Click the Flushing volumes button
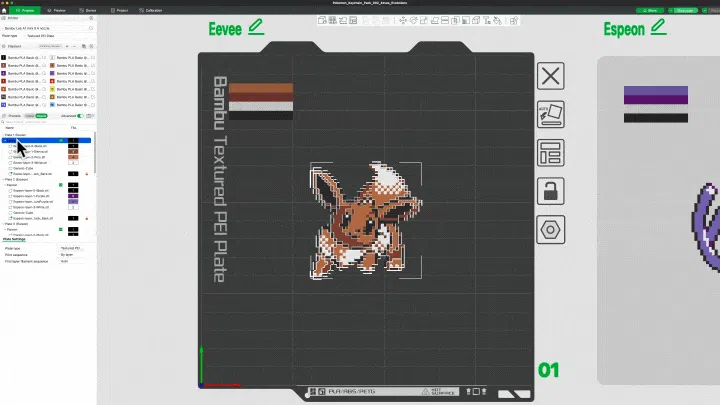 coord(50,46)
